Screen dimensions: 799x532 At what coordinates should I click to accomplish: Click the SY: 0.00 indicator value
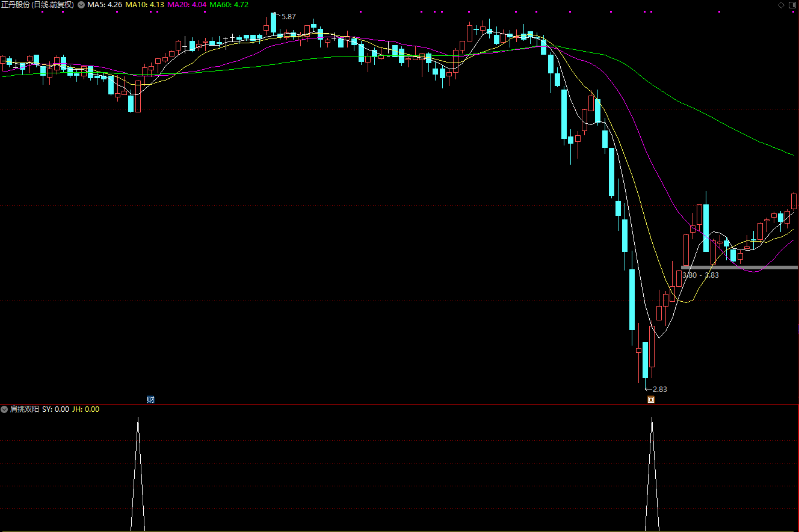(x=55, y=409)
